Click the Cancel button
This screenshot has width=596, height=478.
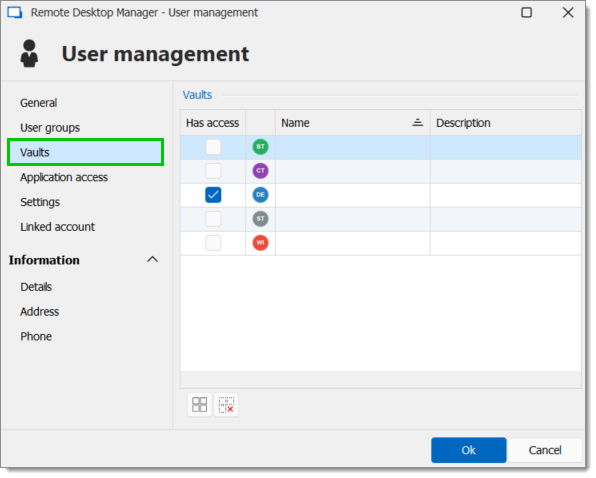(545, 450)
